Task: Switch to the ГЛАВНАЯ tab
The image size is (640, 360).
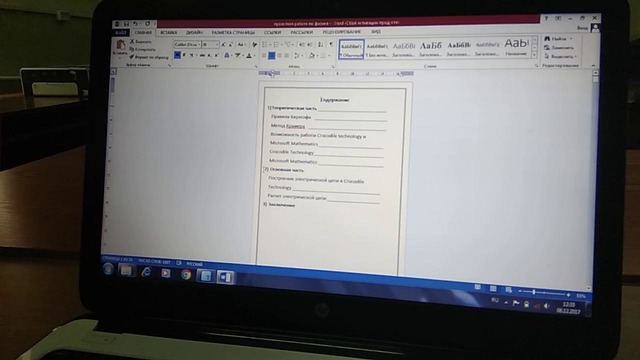Action: click(143, 32)
